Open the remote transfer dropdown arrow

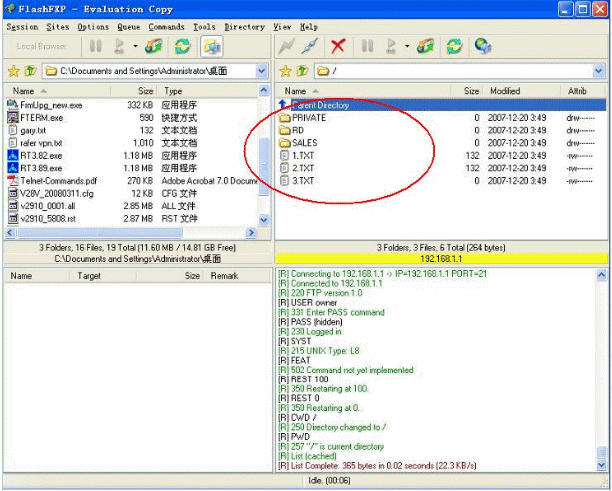coord(407,46)
